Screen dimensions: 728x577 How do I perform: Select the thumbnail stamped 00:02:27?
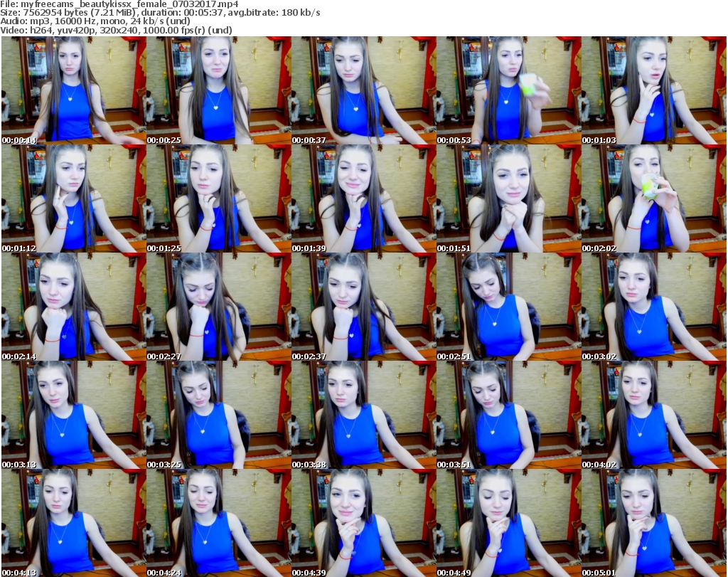click(219, 307)
